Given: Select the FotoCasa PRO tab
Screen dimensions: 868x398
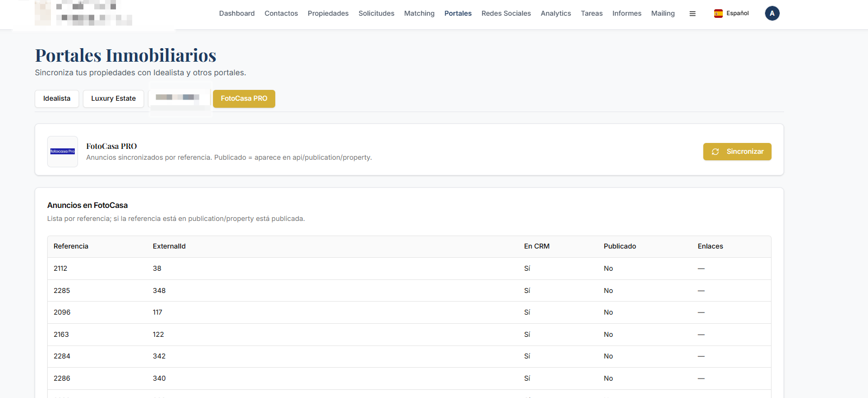Looking at the screenshot, I should 244,99.
